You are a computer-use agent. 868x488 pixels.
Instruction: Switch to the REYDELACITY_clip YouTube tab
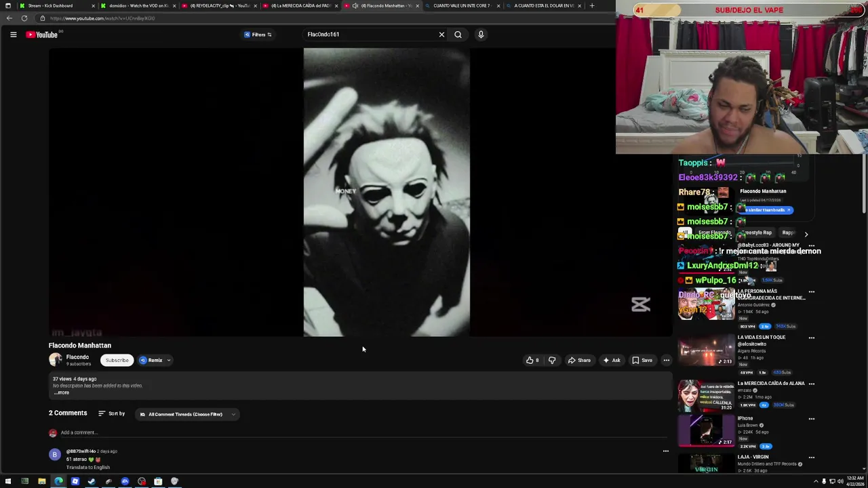pos(218,5)
